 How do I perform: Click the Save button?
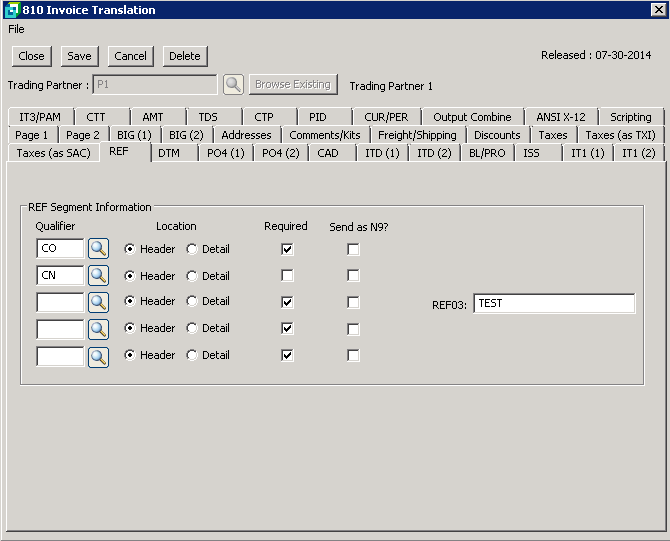[79, 56]
